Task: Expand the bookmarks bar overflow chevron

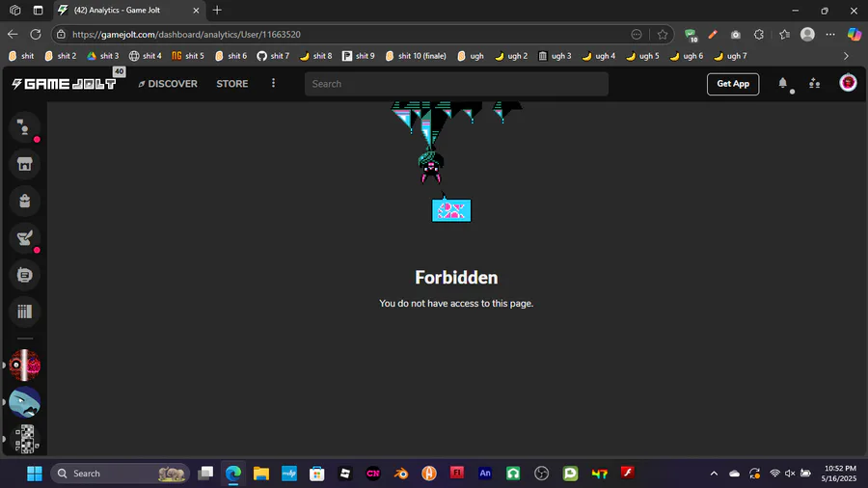Action: (x=846, y=56)
